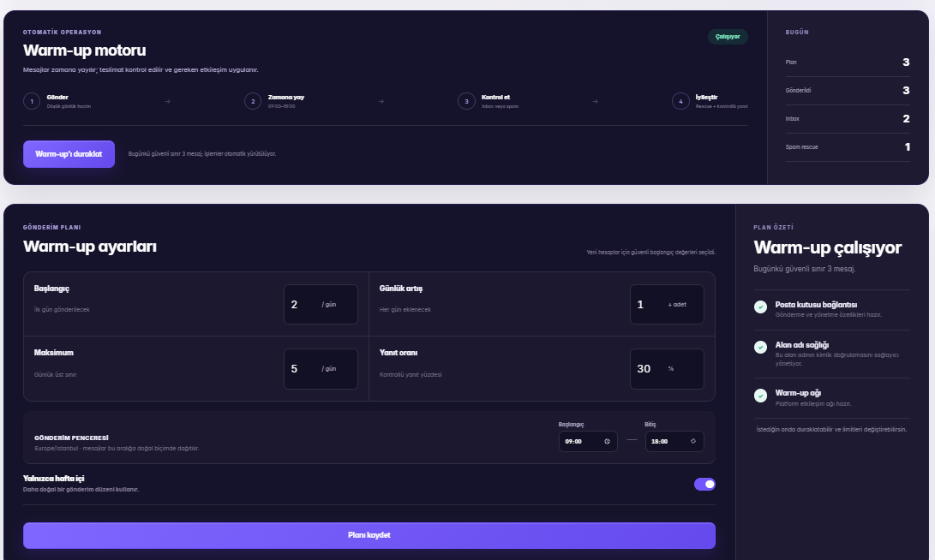Click the İyileştir step label
Viewport: 935px width, 560px height.
[x=707, y=97]
